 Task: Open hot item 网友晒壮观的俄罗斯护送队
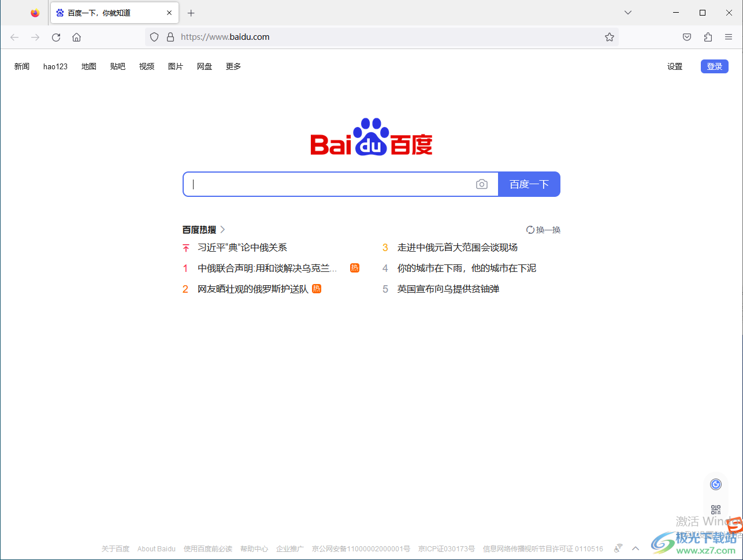tap(253, 289)
